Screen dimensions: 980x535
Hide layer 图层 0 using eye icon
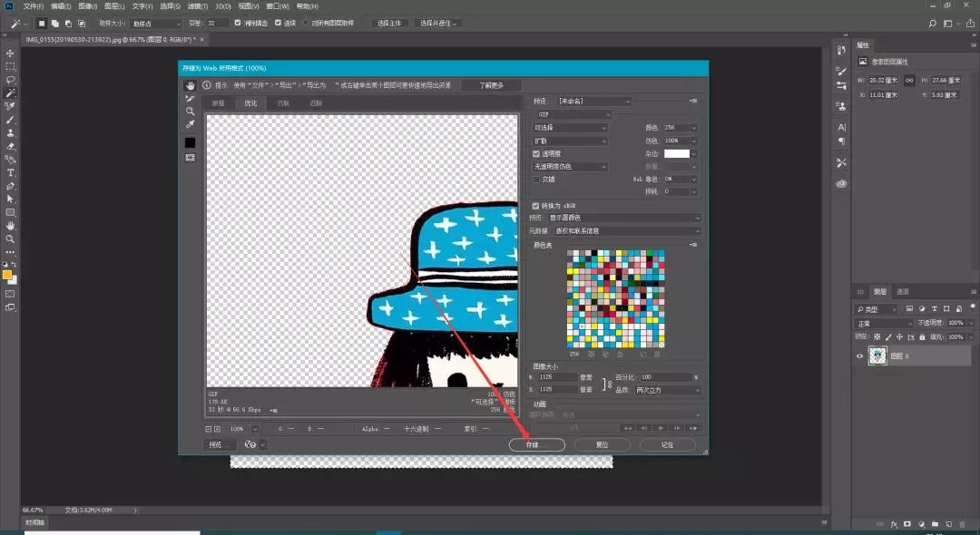click(x=860, y=356)
